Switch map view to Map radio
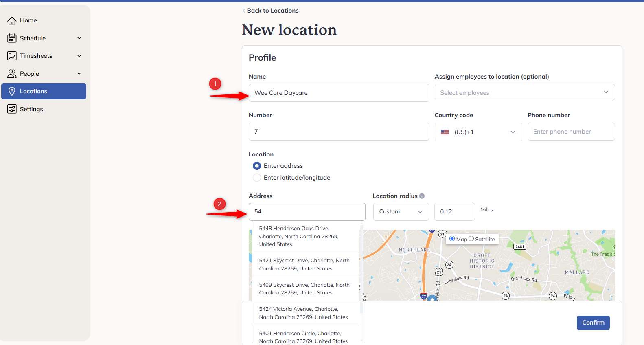Viewport: 644px width, 345px height. point(452,239)
